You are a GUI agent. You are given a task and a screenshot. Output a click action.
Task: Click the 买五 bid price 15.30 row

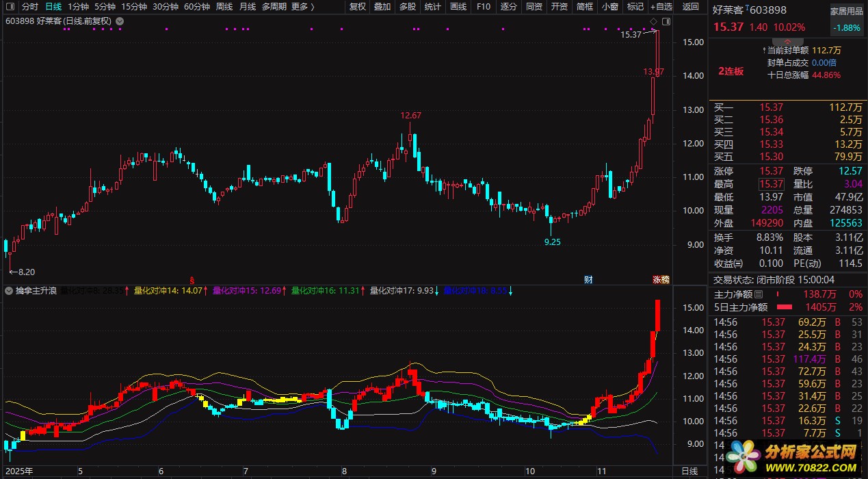(788, 157)
